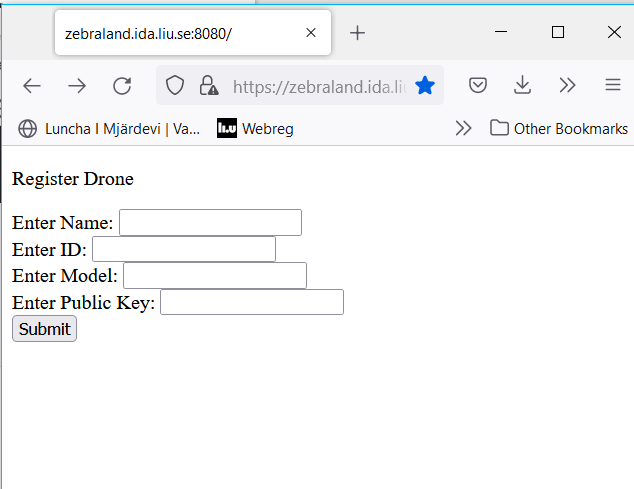Click the Submit button
The width and height of the screenshot is (634, 489).
[x=44, y=329]
